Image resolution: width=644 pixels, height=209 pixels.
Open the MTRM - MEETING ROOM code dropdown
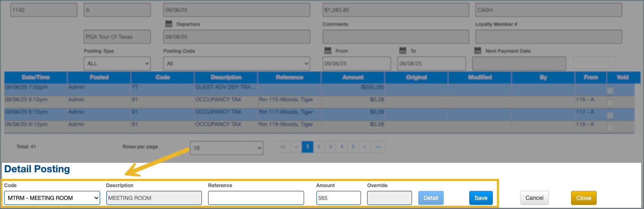click(x=52, y=198)
